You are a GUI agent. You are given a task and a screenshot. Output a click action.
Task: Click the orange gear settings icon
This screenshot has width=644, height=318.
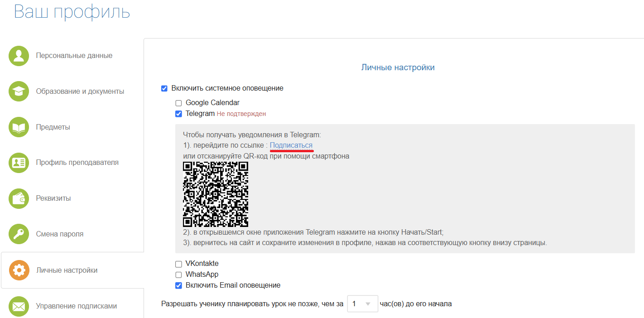tap(19, 270)
